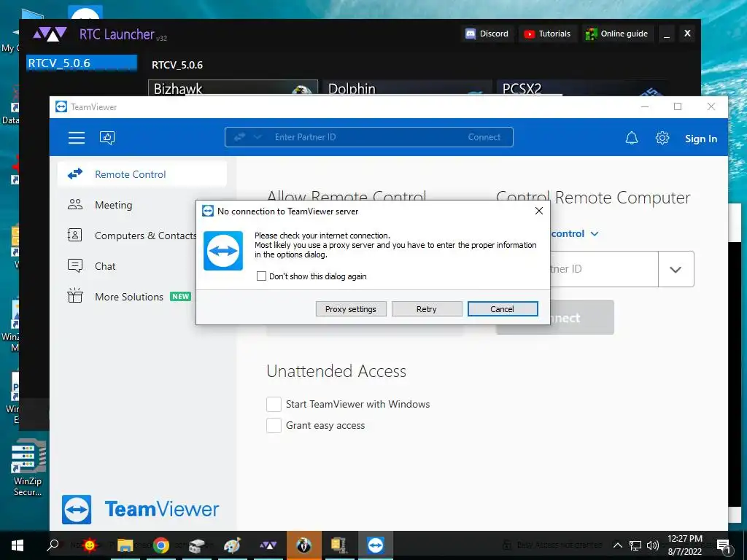The image size is (747, 560).
Task: Switch to RTC Launcher via taskbar icon
Action: click(268, 545)
